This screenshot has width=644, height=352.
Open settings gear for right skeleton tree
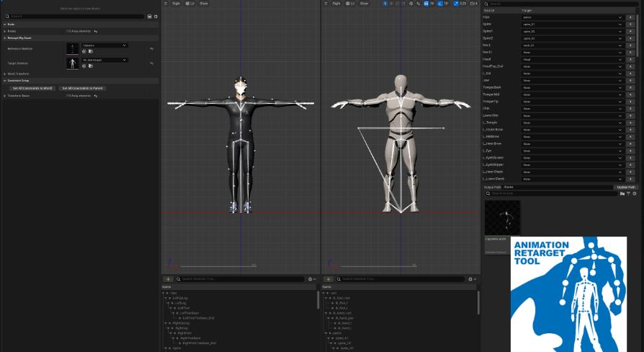470,278
